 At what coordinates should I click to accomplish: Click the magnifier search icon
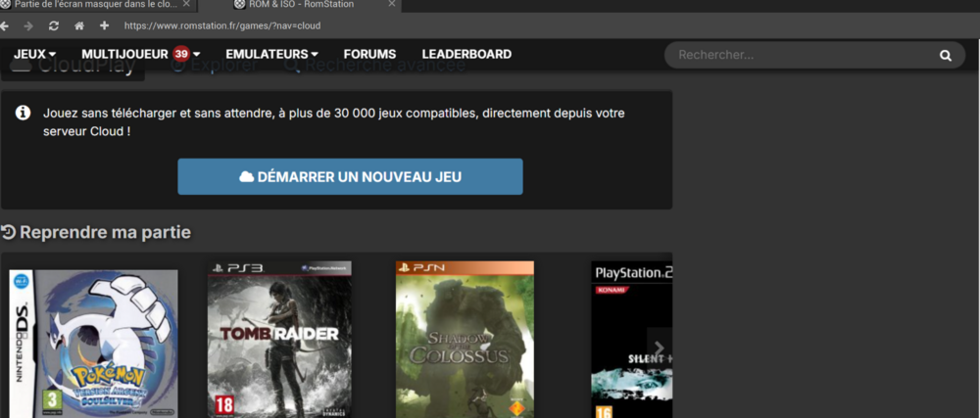pyautogui.click(x=945, y=56)
